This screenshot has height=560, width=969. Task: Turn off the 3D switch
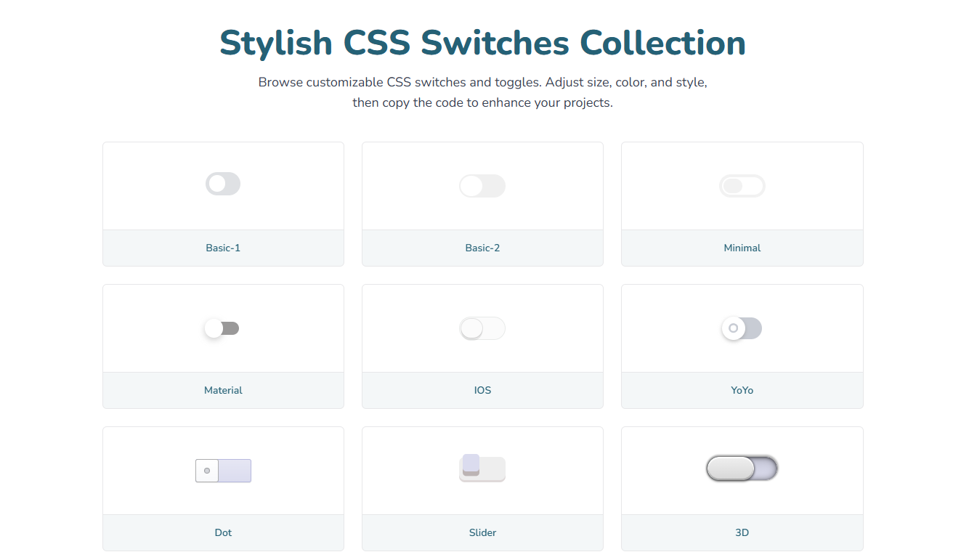pyautogui.click(x=742, y=468)
